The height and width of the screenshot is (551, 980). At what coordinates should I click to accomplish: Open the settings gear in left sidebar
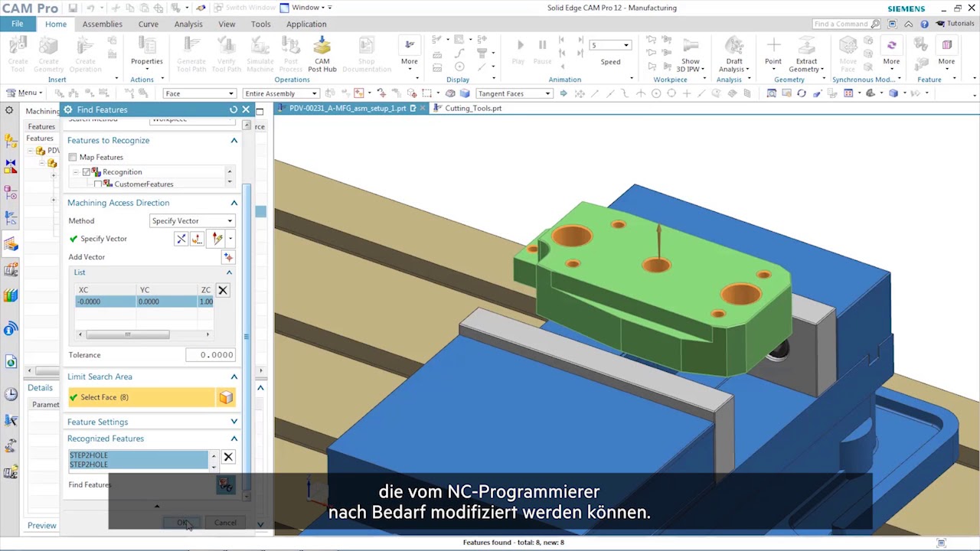pyautogui.click(x=9, y=111)
